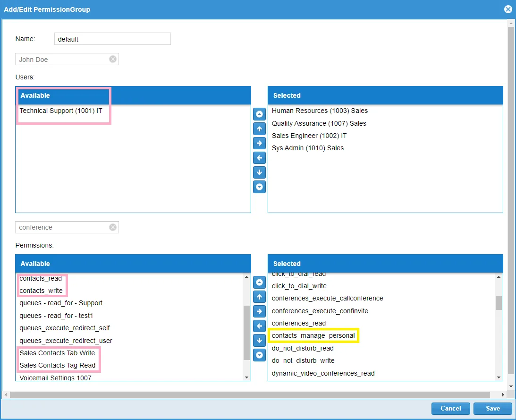Click Selected header of Users list
Image resolution: width=516 pixels, height=420 pixels.
click(x=385, y=95)
